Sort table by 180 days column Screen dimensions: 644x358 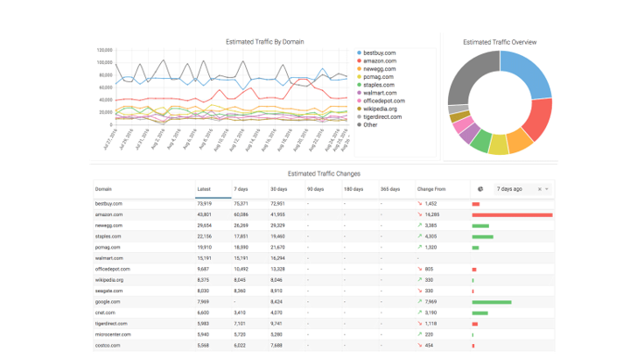point(353,189)
